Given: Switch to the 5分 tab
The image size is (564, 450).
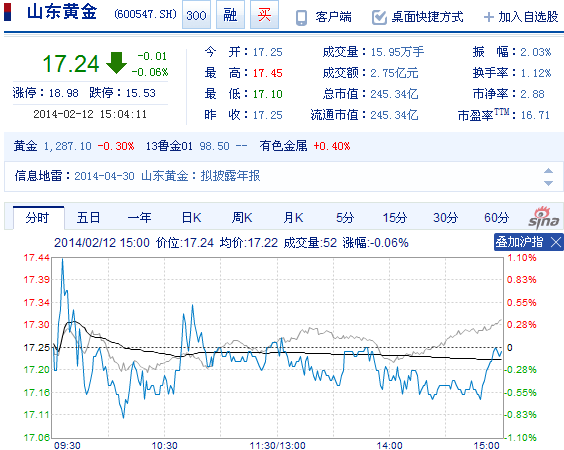Looking at the screenshot, I should tap(345, 218).
